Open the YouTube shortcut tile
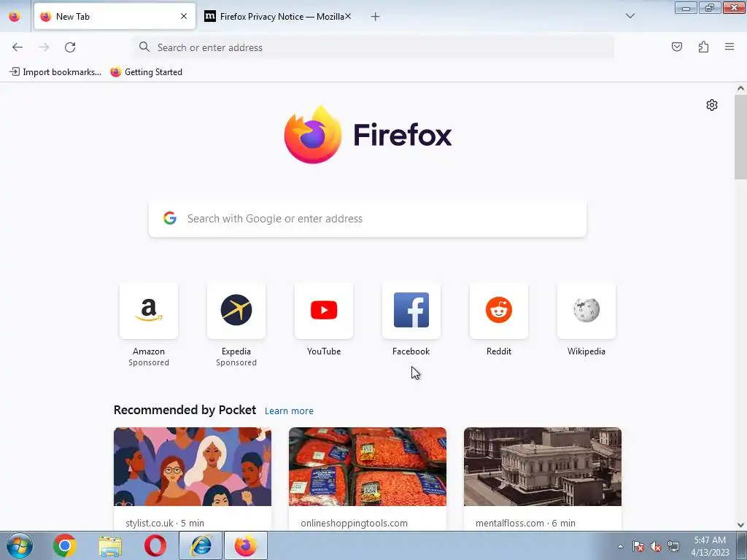 pos(324,311)
